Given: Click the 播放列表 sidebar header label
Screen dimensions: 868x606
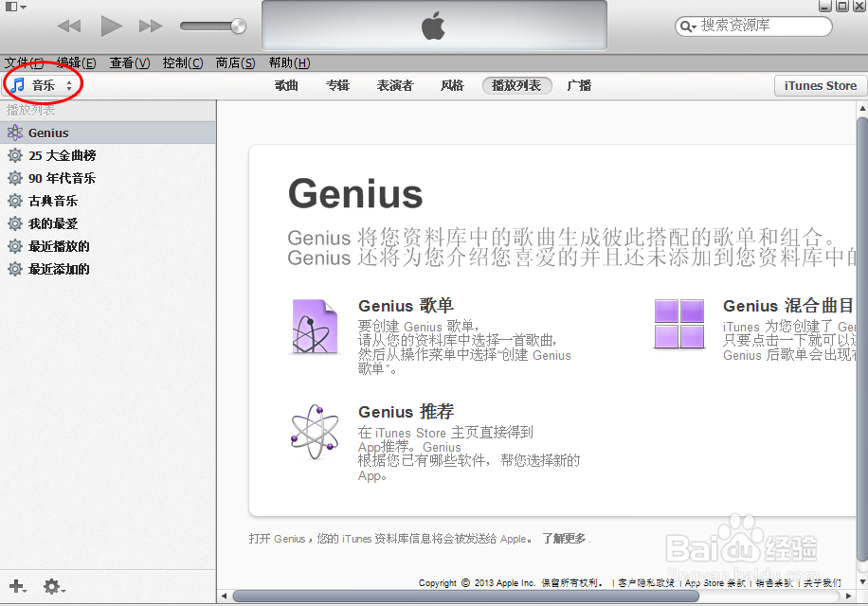Looking at the screenshot, I should 30,110.
